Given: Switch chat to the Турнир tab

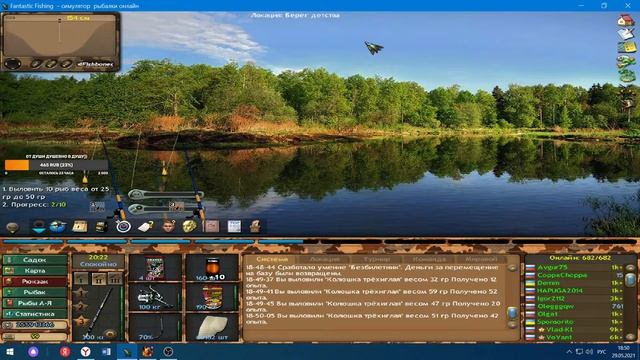Looking at the screenshot, I should point(376,259).
